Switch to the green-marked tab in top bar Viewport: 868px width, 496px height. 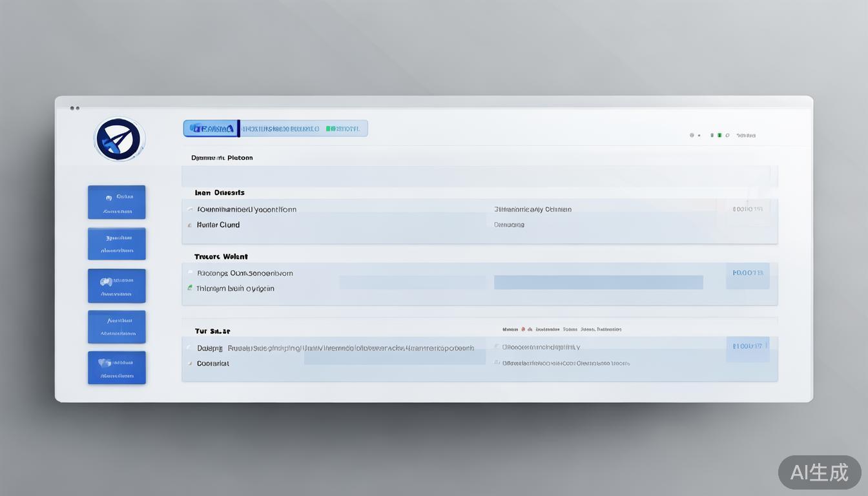click(x=344, y=129)
